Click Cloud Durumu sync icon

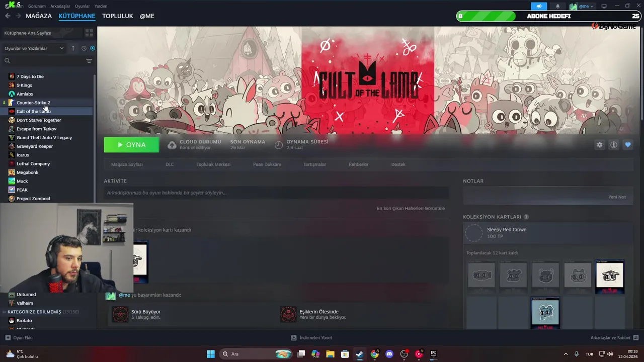point(172,145)
